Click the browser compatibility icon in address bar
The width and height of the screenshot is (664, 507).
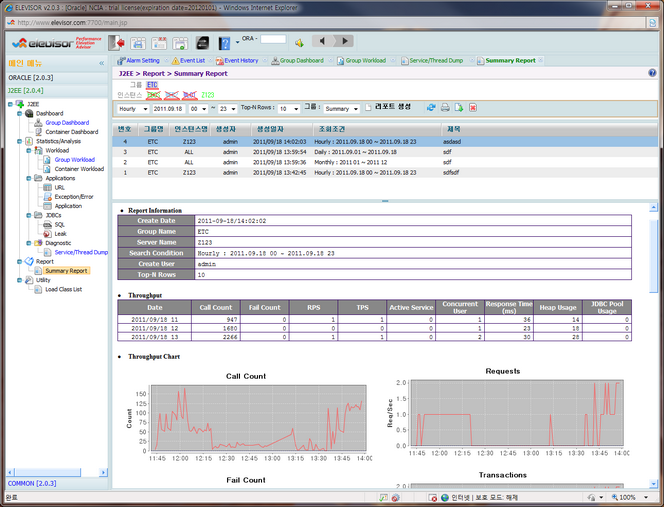(x=652, y=22)
